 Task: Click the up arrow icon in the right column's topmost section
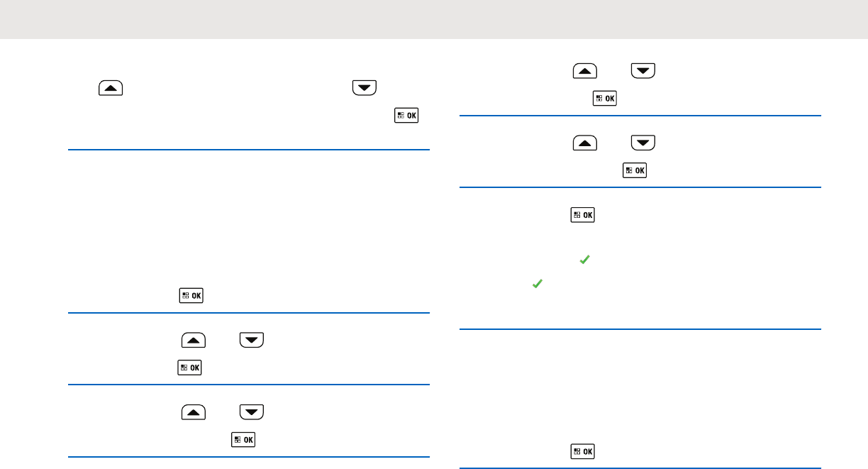point(584,71)
